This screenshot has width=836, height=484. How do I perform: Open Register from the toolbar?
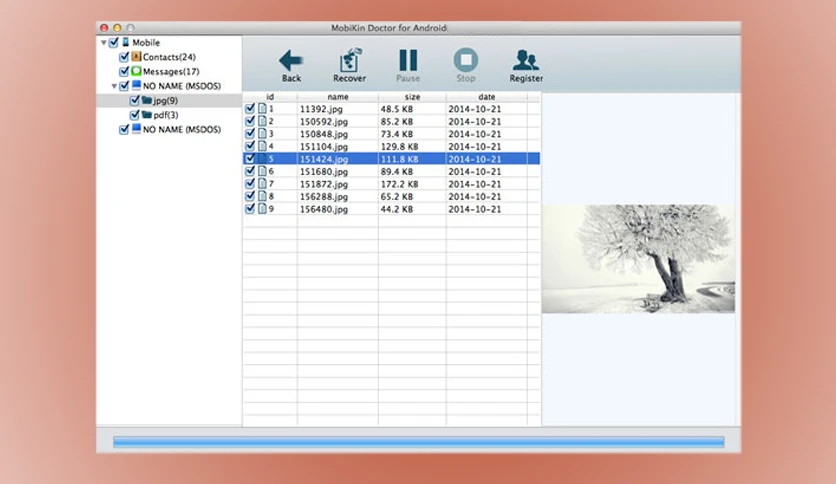pyautogui.click(x=526, y=60)
